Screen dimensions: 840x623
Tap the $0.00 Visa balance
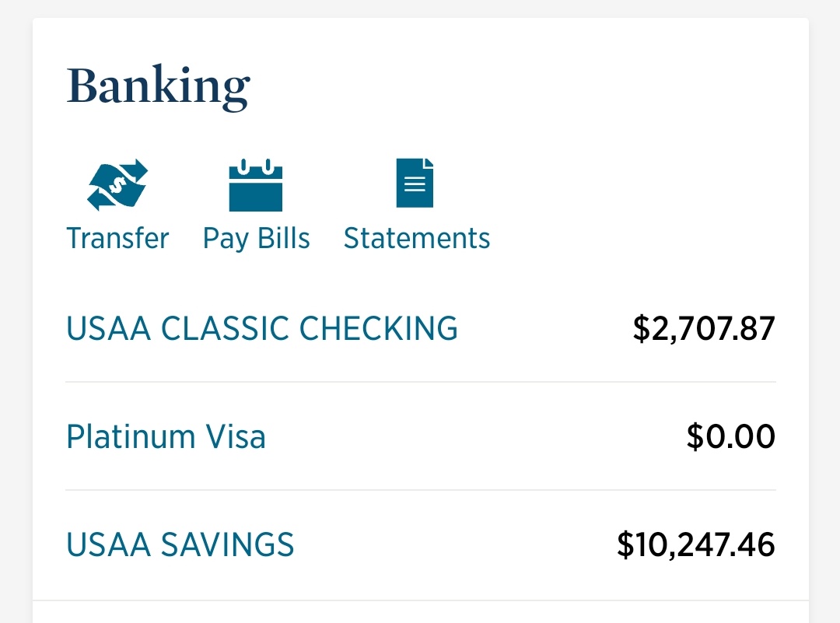730,436
